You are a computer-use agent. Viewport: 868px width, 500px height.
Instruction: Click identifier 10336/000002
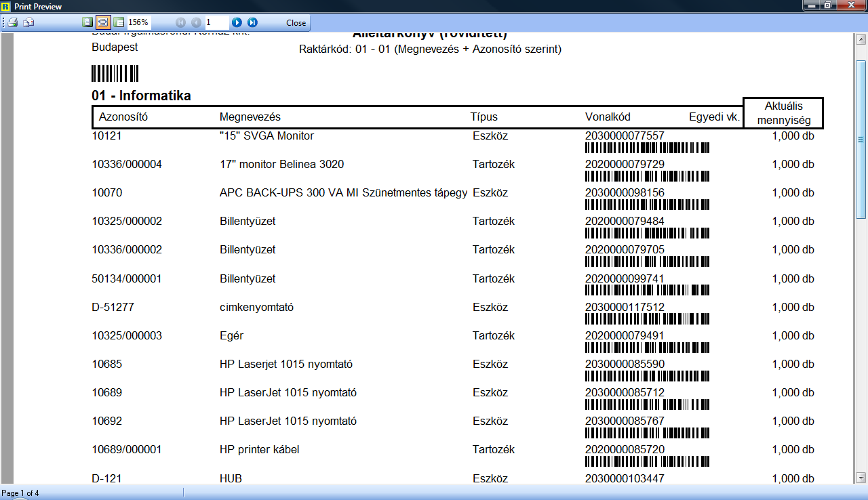[127, 249]
